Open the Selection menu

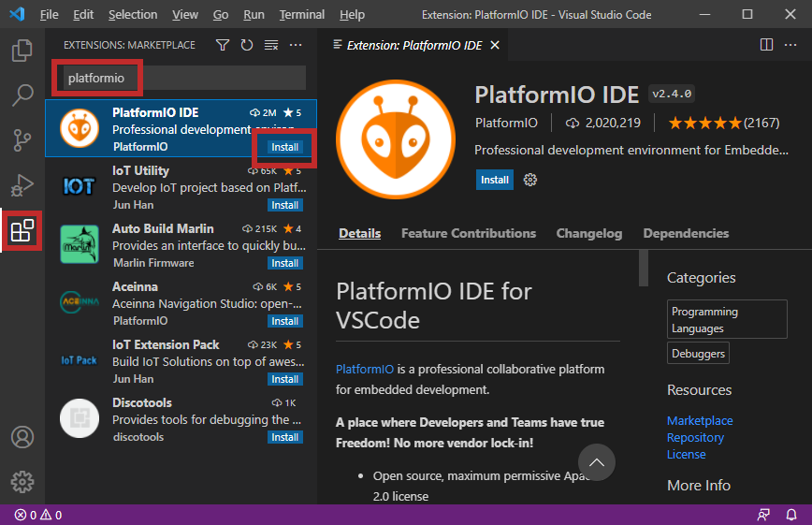[x=133, y=15]
